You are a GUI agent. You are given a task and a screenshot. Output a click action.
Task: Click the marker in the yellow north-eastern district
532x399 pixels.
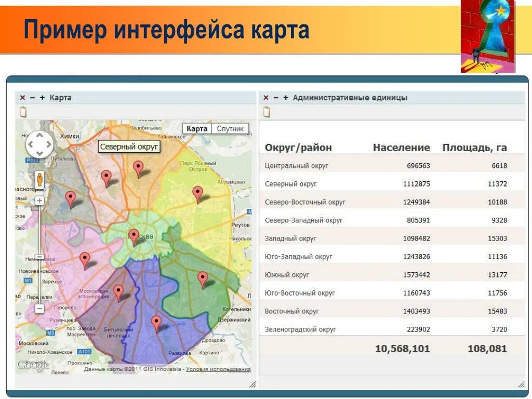coord(197,194)
